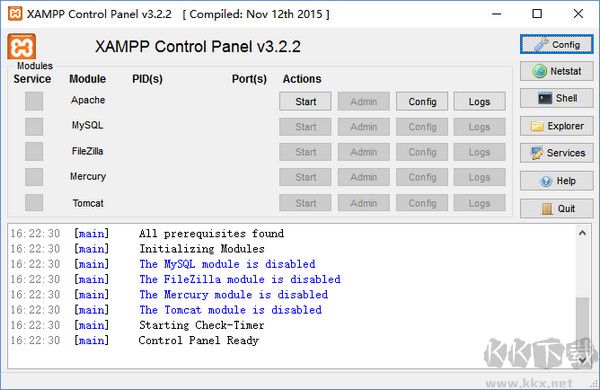Click 'The Tomcat module is disabled' log line

coord(230,310)
